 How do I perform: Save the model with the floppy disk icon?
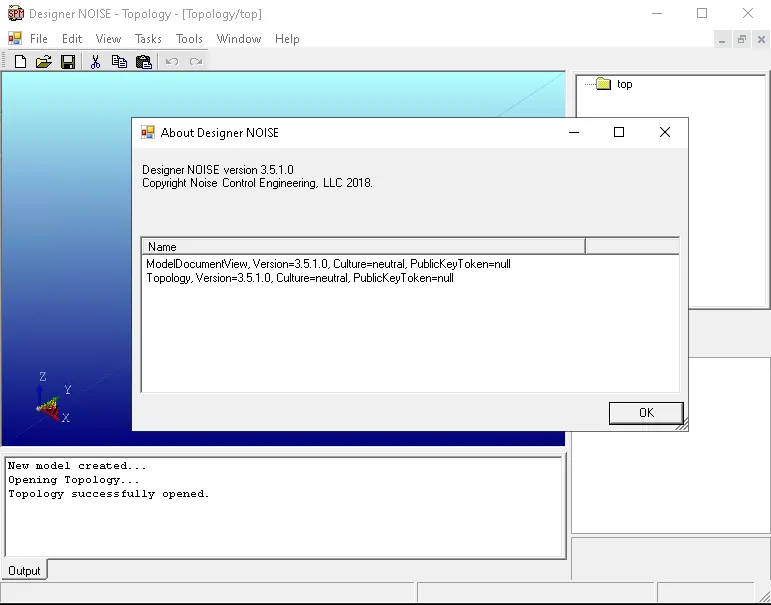(x=68, y=61)
